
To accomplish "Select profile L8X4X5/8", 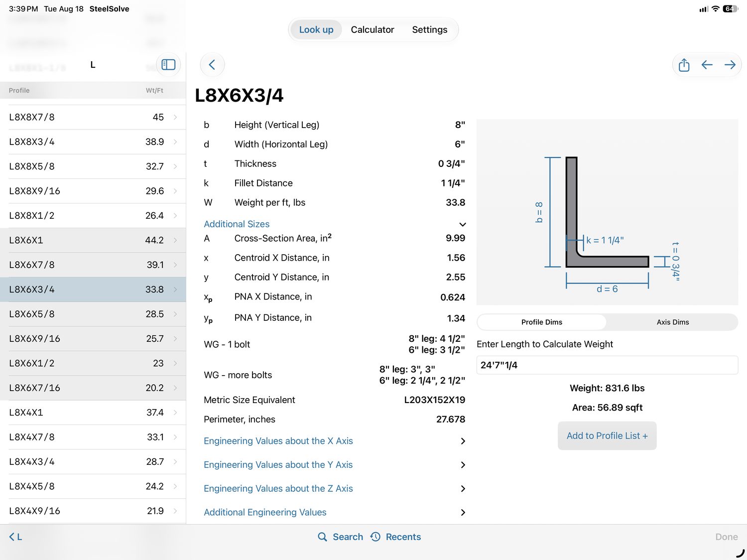I will [93, 486].
